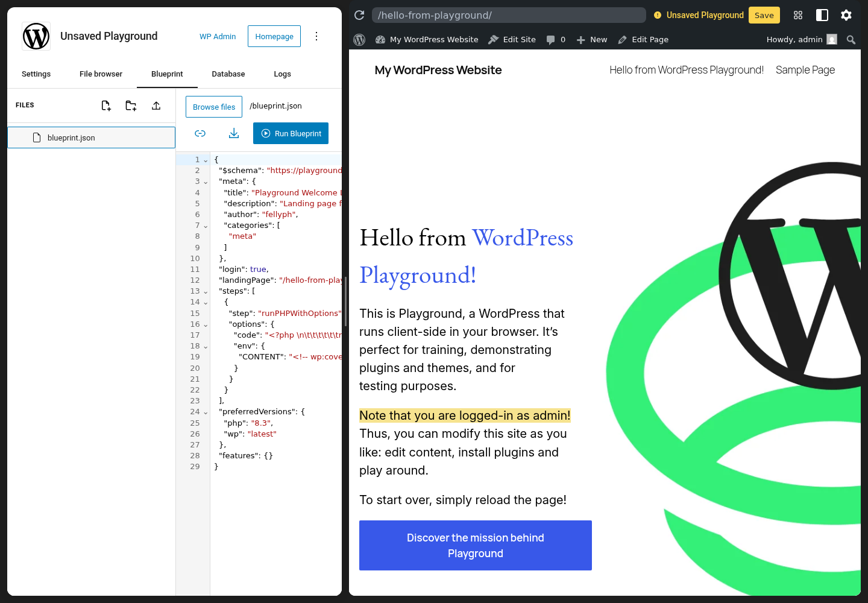Viewport: 868px width, 603px height.
Task: Select the Blueprint tab
Action: tap(167, 74)
